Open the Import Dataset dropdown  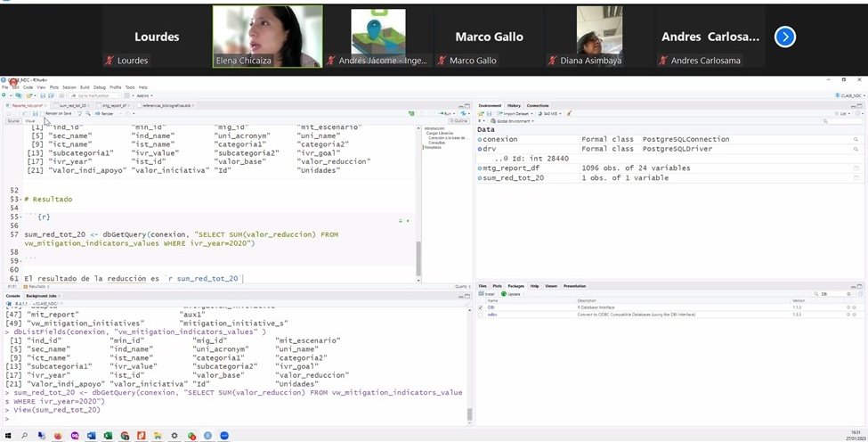(x=515, y=113)
